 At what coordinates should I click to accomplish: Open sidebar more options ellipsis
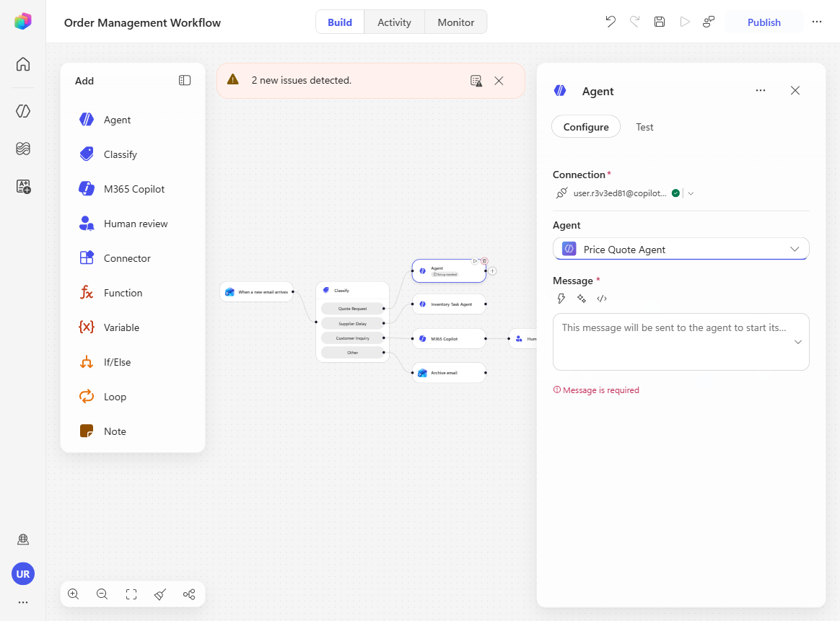23,602
